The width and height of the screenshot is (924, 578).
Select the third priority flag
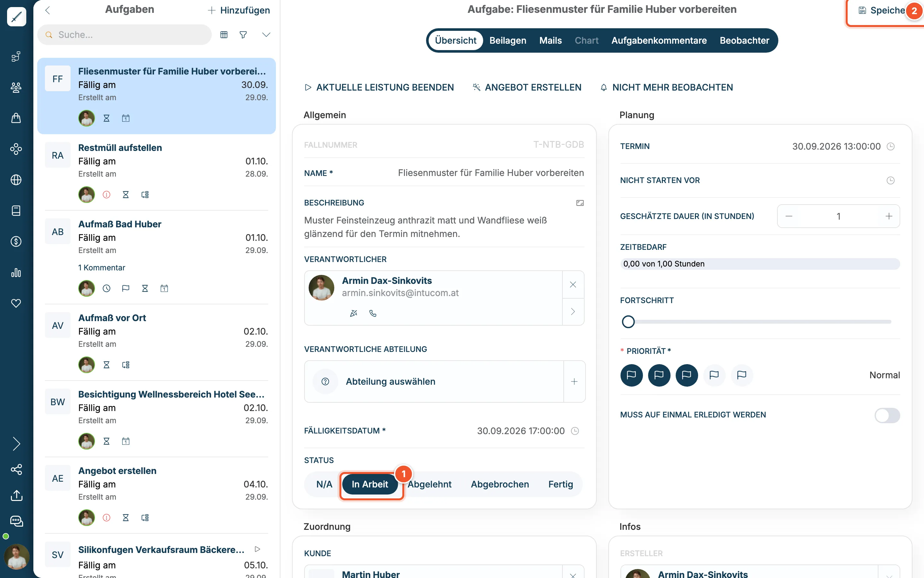687,375
